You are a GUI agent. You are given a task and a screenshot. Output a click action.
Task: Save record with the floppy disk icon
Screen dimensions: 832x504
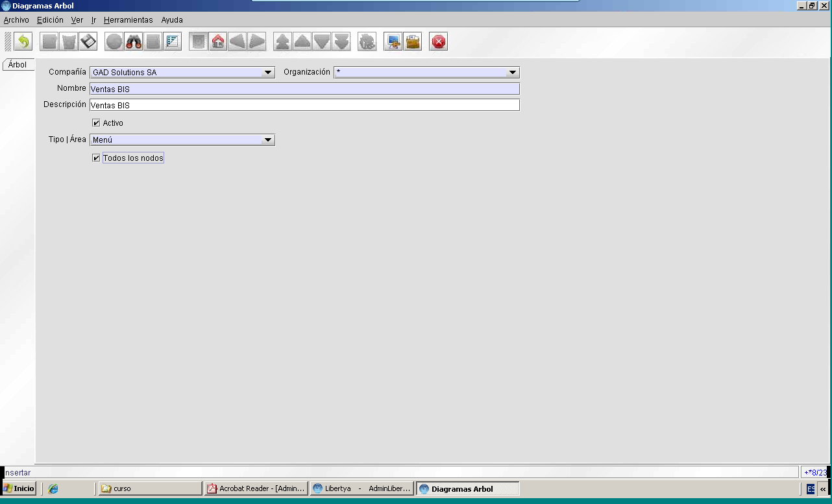[88, 42]
